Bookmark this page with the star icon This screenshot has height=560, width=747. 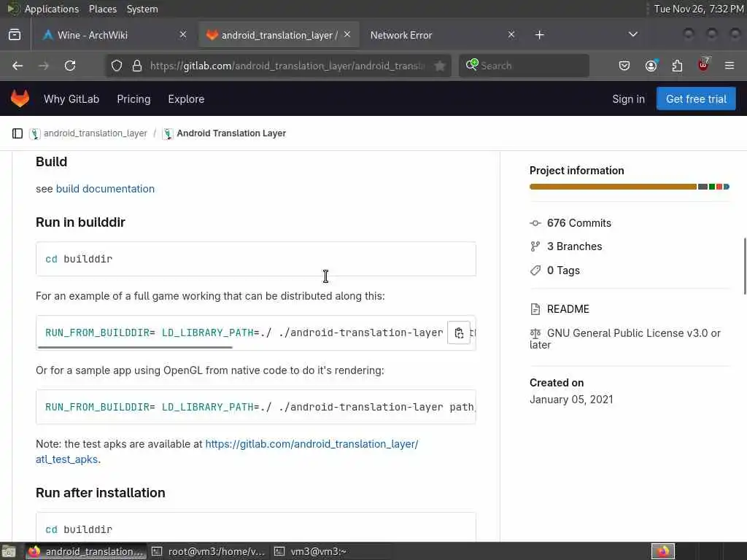[440, 66]
